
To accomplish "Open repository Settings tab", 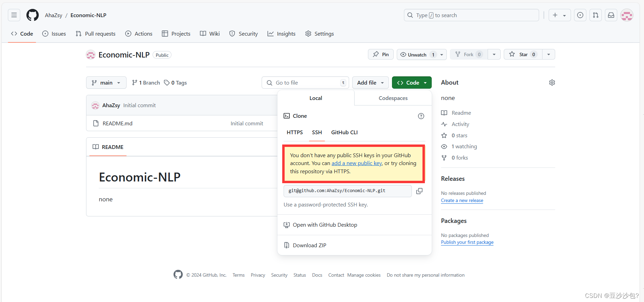I will click(x=320, y=34).
